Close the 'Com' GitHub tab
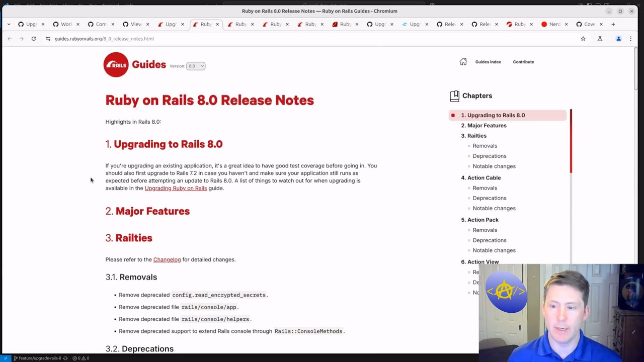The height and width of the screenshot is (362, 644). (112, 24)
